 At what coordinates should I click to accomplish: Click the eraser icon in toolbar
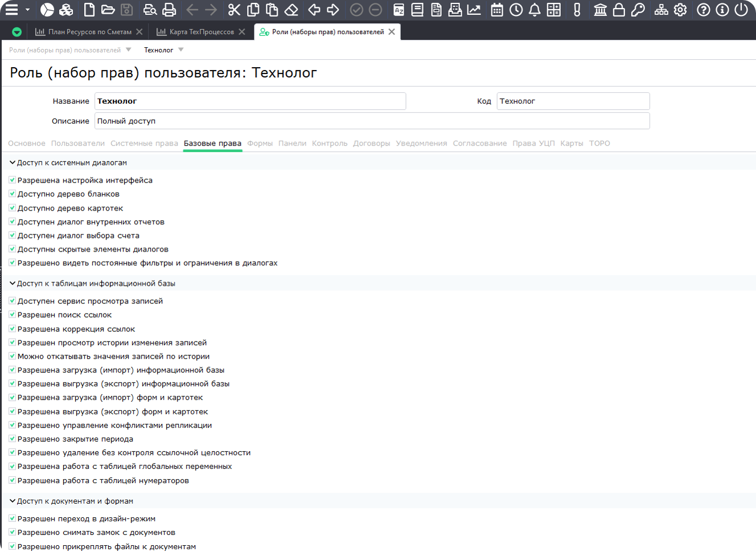291,10
